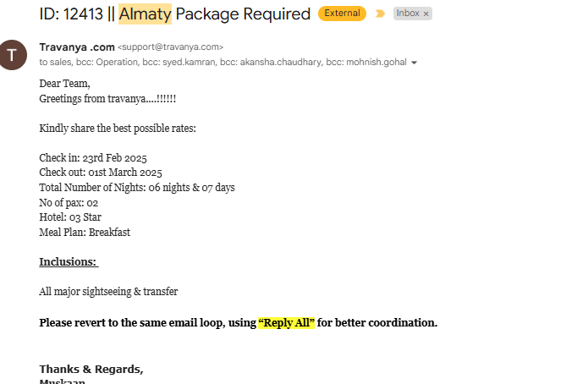Screen dimensions: 588x384
Task: Click the yellow-highlighted "Reply All" text
Action: [287, 322]
